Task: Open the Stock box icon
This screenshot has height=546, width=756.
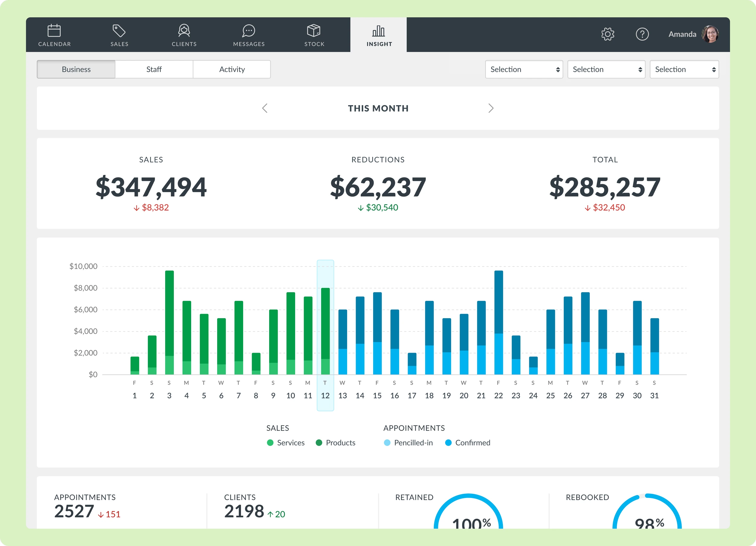Action: [314, 31]
